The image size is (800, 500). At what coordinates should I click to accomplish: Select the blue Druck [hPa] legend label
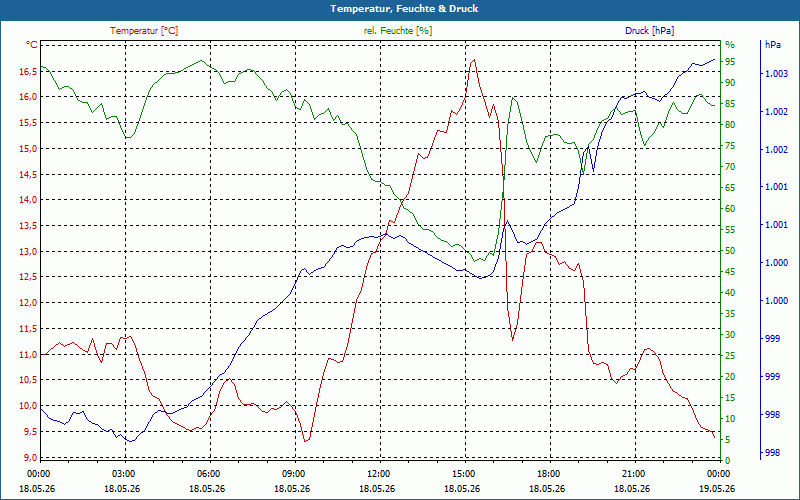[x=649, y=31]
